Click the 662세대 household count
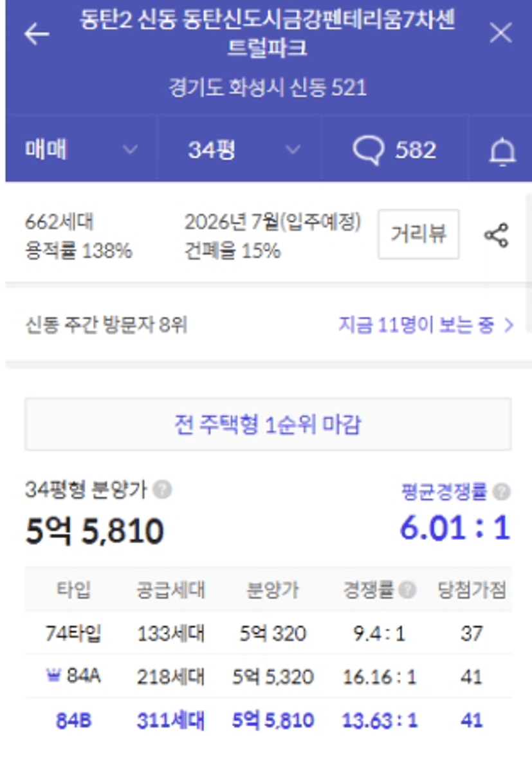This screenshot has width=532, height=771. click(59, 222)
